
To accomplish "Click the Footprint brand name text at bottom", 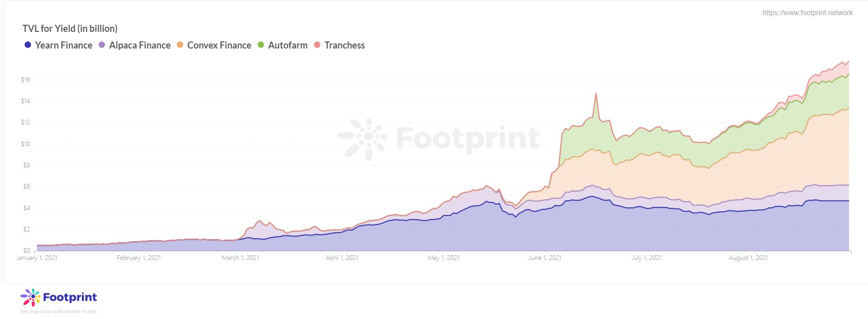I will click(x=70, y=297).
